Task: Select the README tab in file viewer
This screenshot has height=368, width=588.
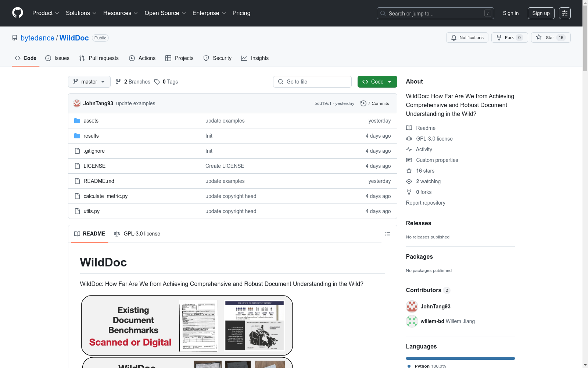Action: [x=90, y=234]
